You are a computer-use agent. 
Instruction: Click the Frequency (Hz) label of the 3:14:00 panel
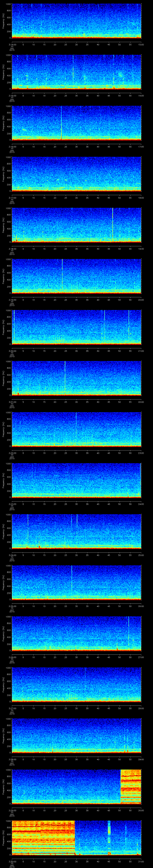coord(3,21)
